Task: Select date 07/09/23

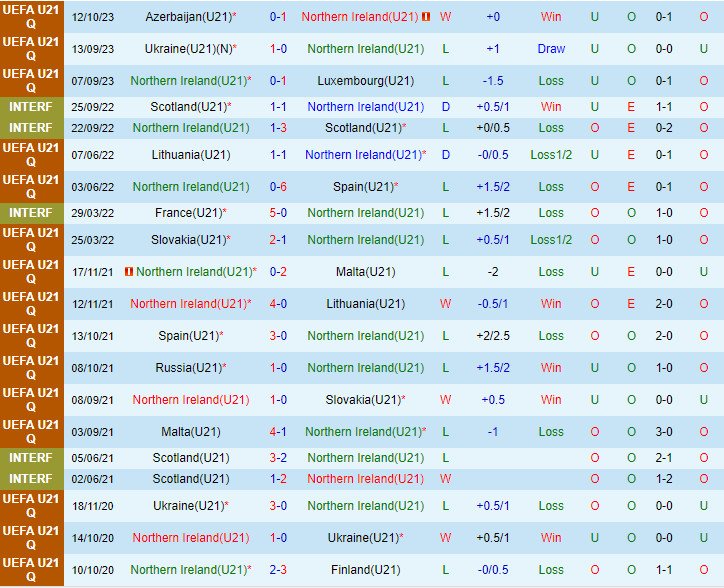Action: pyautogui.click(x=92, y=81)
